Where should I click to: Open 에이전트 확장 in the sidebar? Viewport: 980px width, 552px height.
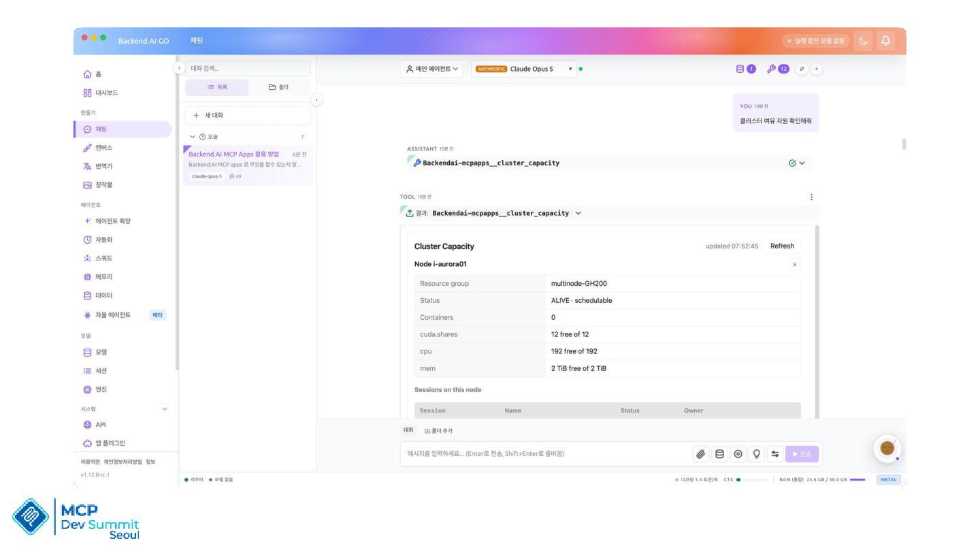pos(122,221)
